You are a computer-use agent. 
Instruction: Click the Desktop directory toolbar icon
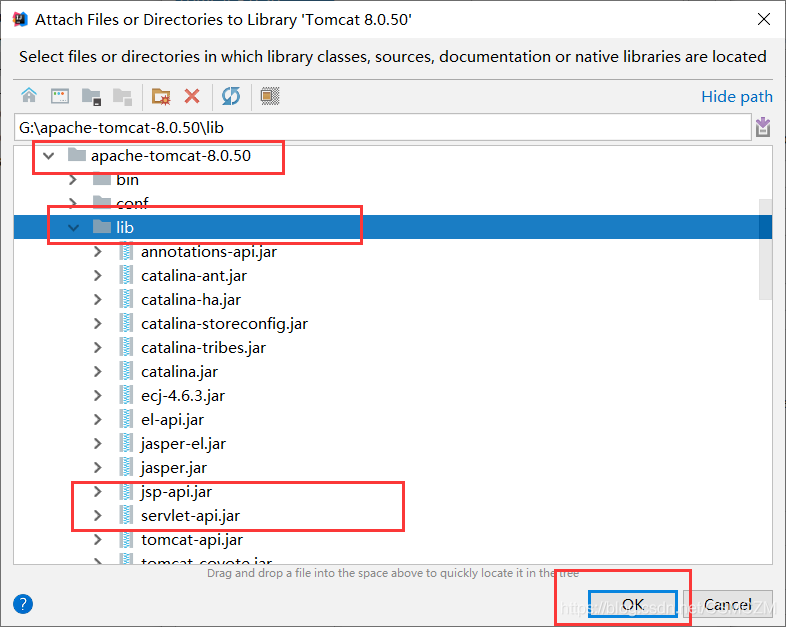pos(60,96)
